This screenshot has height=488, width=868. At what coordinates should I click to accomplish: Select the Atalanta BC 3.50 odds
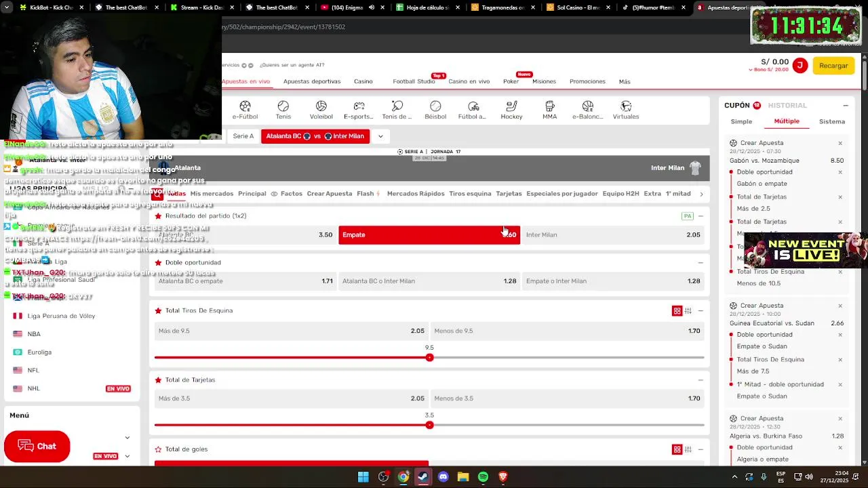(x=245, y=235)
